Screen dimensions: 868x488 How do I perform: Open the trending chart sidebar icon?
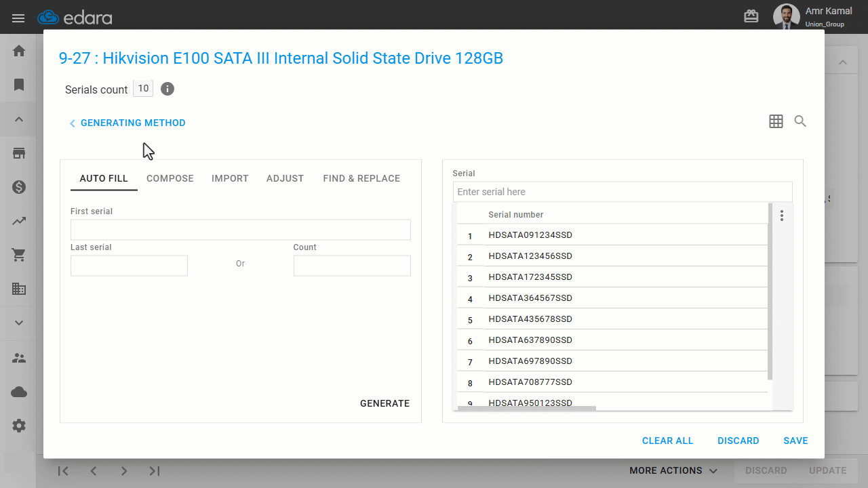[x=19, y=221]
